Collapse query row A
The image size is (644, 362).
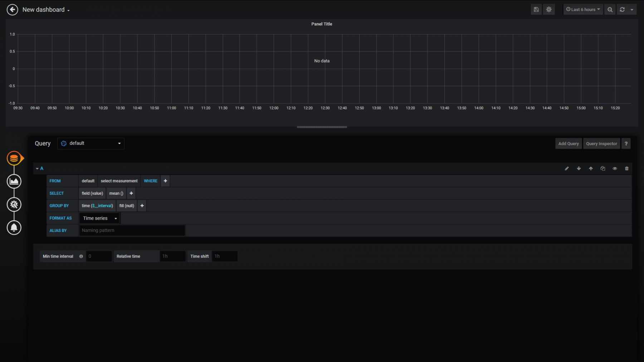click(x=39, y=168)
